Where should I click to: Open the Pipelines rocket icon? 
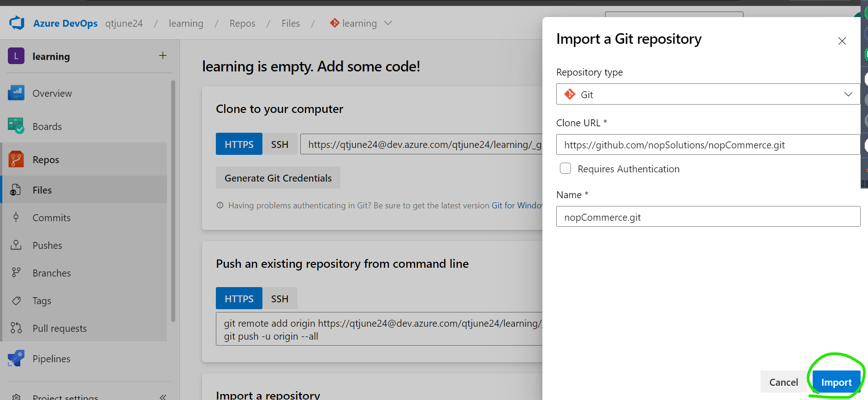[16, 359]
